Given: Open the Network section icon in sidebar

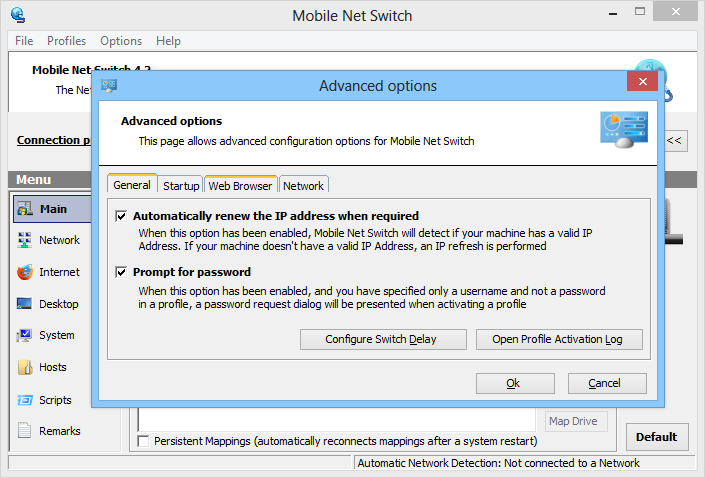Looking at the screenshot, I should (x=24, y=240).
